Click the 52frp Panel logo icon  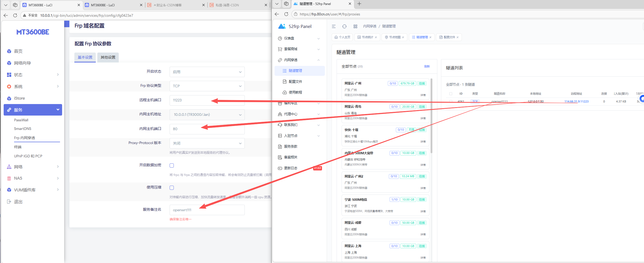tap(282, 26)
